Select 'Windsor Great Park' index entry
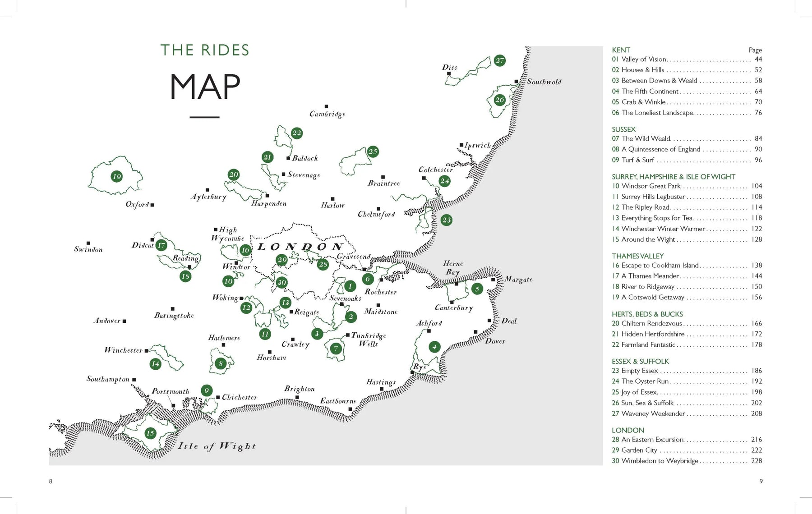Image resolution: width=812 pixels, height=514 pixels. [x=687, y=186]
